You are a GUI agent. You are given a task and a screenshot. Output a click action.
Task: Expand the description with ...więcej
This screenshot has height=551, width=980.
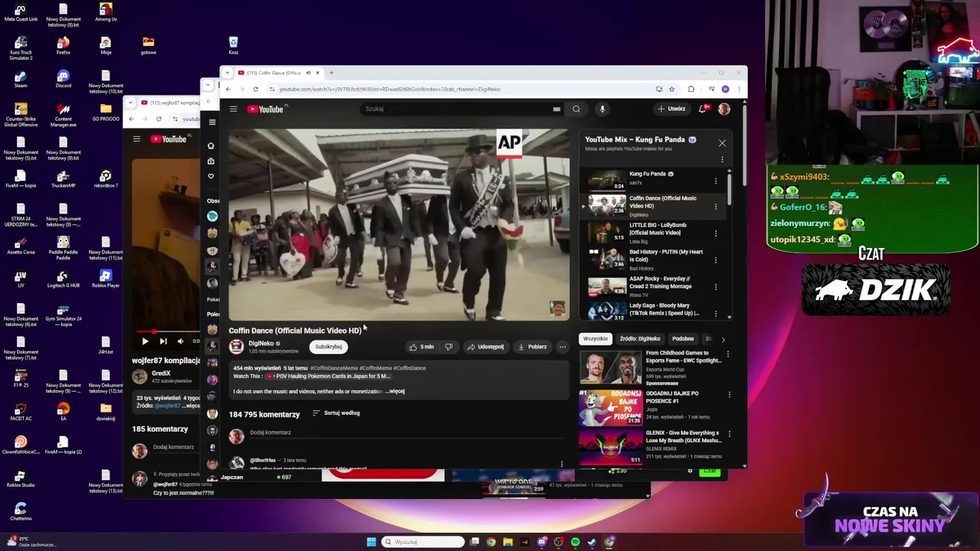[x=395, y=391]
